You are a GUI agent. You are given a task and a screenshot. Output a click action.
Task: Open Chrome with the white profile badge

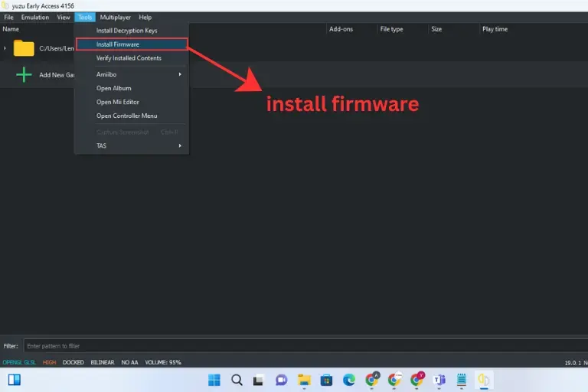point(394,380)
